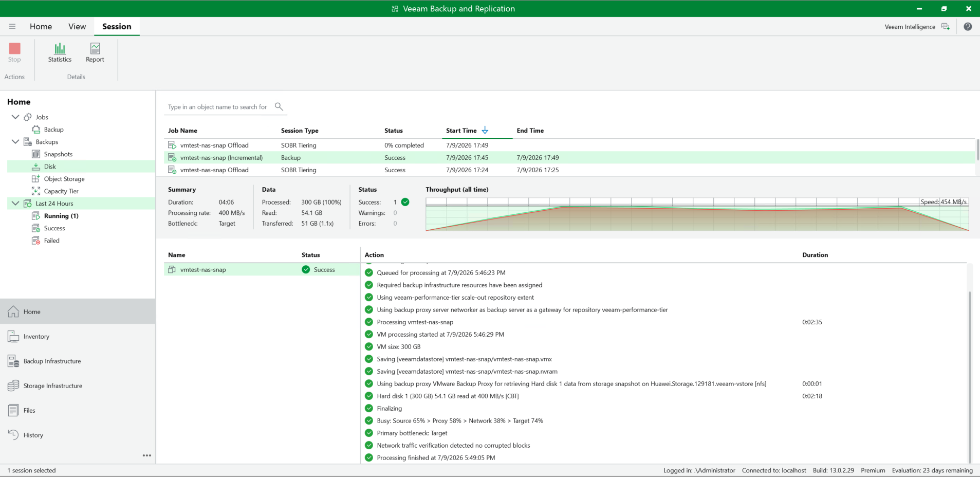Switch to the View ribbon tab
This screenshot has width=980, height=477.
(x=77, y=26)
